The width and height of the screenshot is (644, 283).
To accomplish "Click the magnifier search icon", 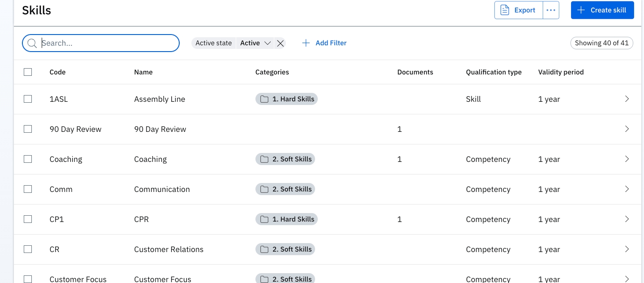I will (32, 43).
